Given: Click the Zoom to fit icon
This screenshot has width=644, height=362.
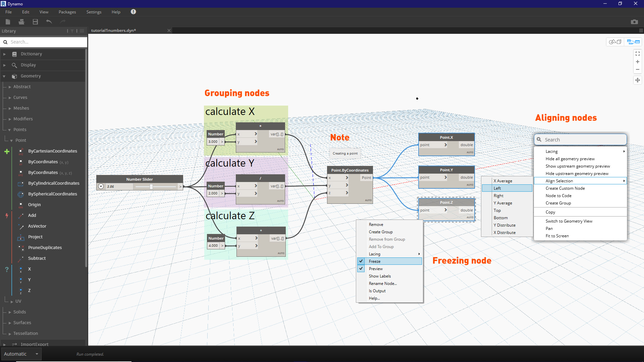Looking at the screenshot, I should 637,54.
